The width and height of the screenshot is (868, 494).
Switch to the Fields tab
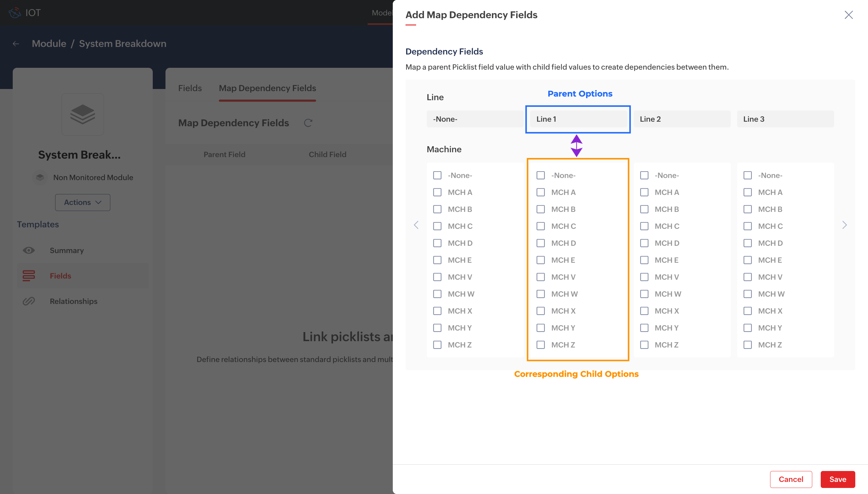(x=190, y=88)
